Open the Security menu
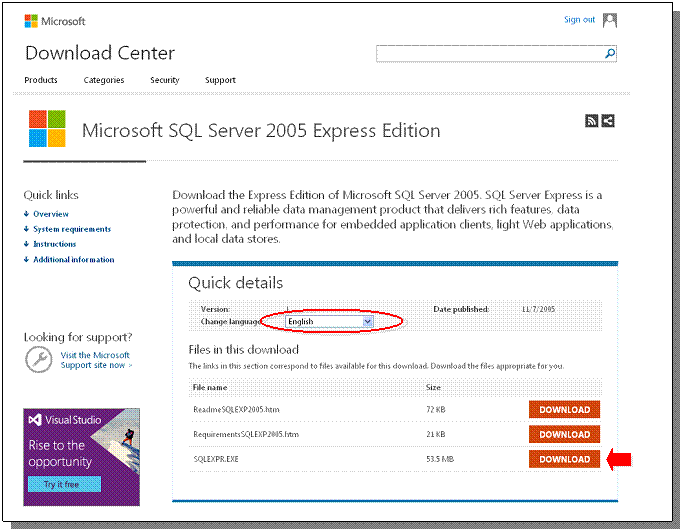This screenshot has height=531, width=682. [164, 80]
